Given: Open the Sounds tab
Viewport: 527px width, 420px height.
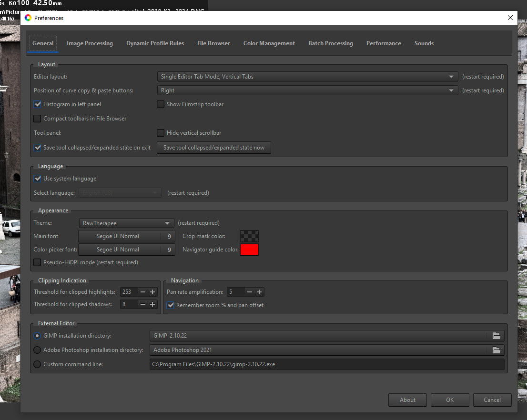Looking at the screenshot, I should 424,43.
